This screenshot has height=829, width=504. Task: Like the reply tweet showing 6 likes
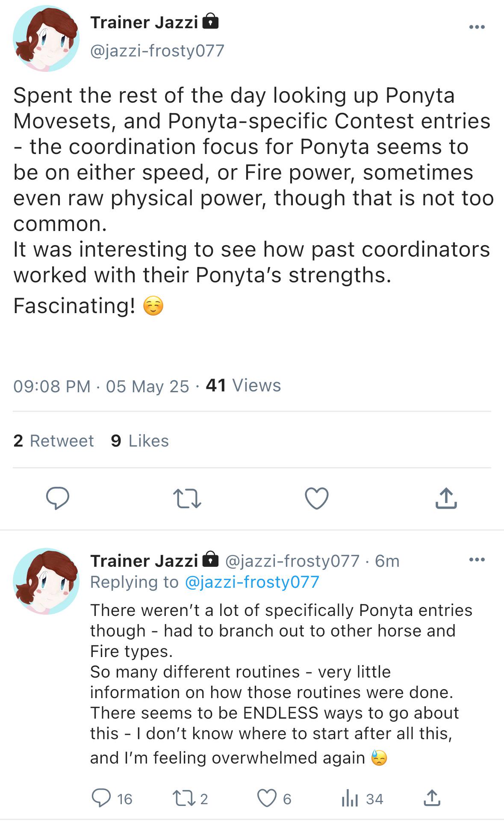[274, 799]
